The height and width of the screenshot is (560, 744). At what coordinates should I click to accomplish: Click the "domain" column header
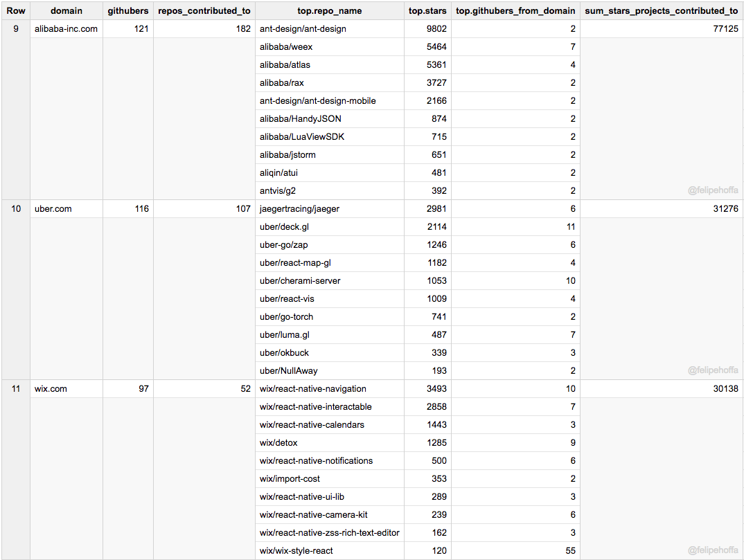coord(67,11)
